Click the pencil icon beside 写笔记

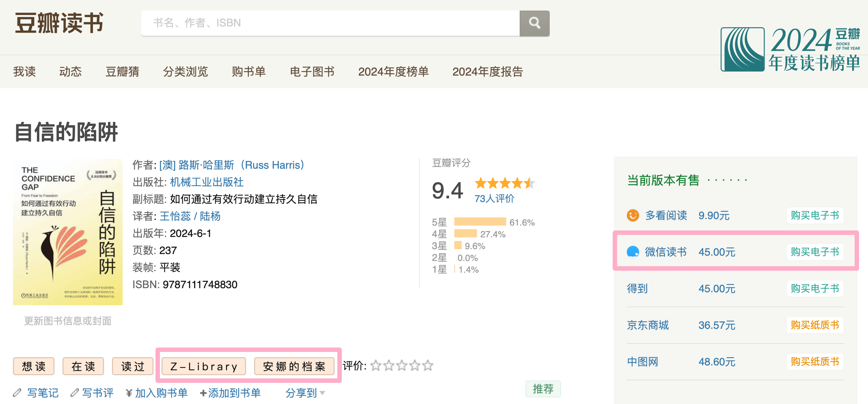17,393
